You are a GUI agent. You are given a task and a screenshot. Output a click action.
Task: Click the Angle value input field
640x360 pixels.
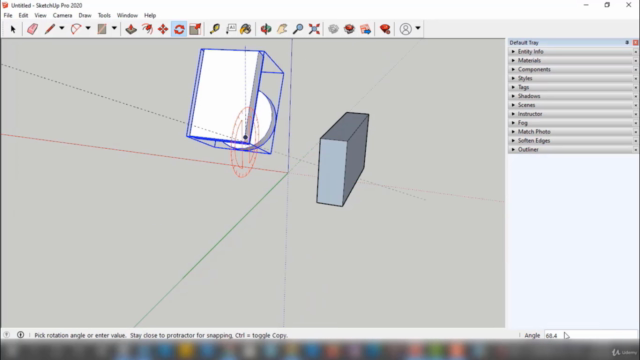pyautogui.click(x=590, y=335)
